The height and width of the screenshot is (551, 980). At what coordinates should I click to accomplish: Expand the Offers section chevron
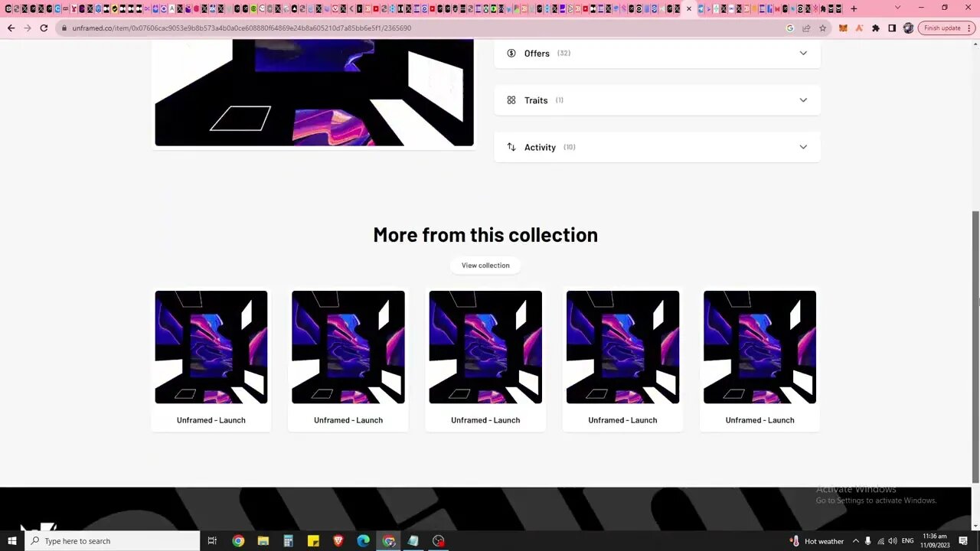coord(803,53)
